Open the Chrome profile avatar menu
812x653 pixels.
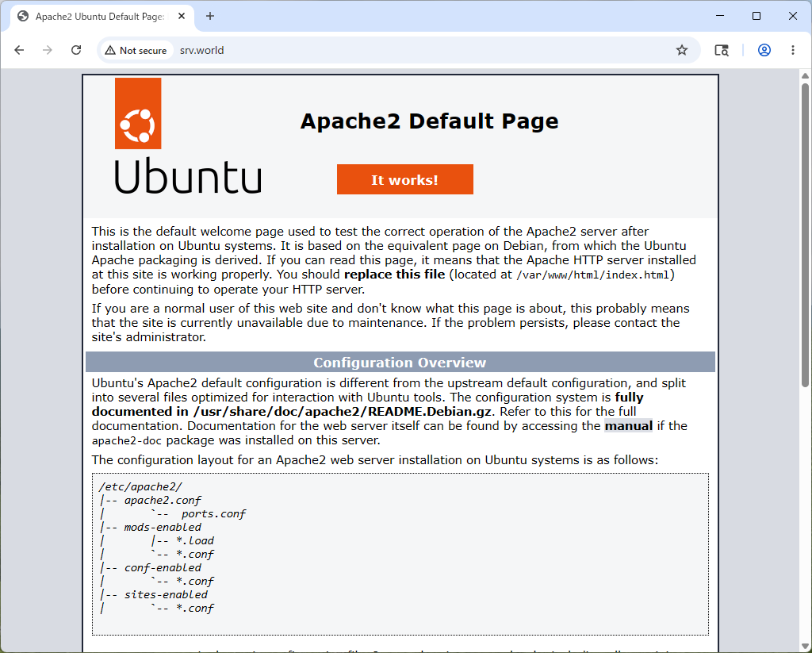[764, 50]
